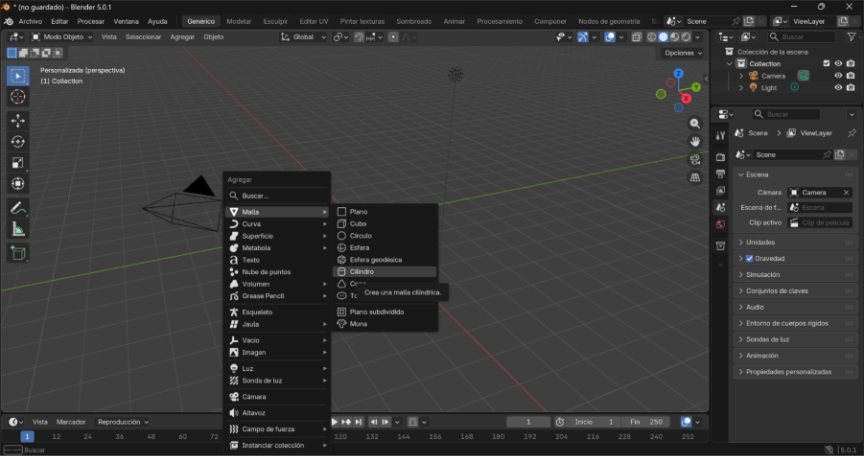The height and width of the screenshot is (456, 864).
Task: Click the Opciones button in the viewport
Action: (683, 53)
